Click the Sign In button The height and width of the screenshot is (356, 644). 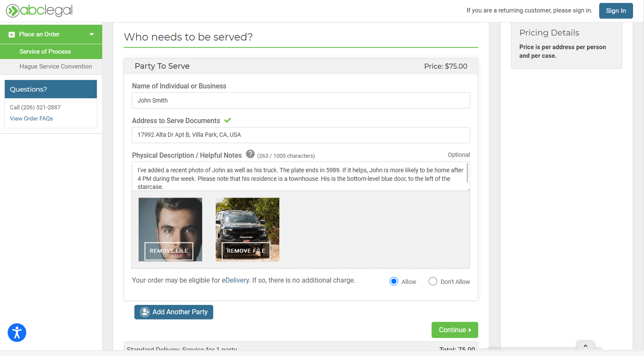(x=615, y=11)
